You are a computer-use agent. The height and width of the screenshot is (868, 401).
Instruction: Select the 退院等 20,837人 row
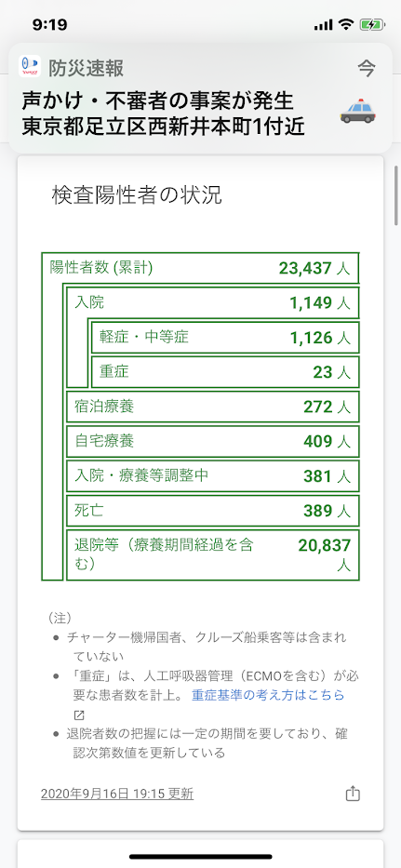(x=213, y=554)
